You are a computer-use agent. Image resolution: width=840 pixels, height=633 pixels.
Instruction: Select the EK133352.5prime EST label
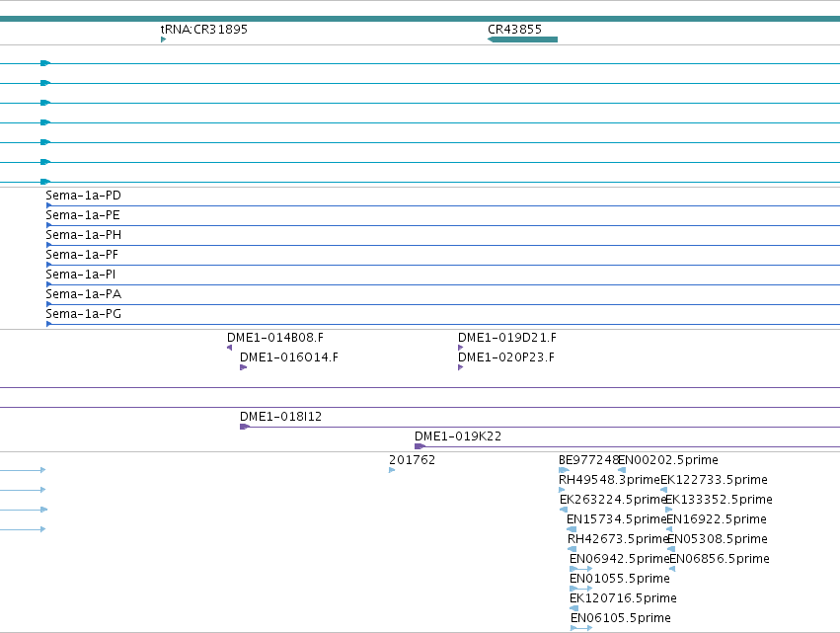click(x=719, y=500)
